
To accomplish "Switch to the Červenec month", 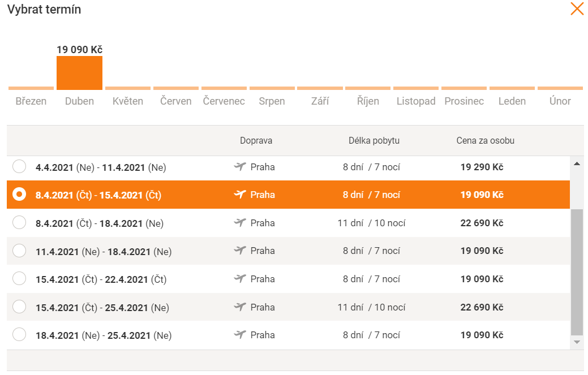I will pos(224,101).
